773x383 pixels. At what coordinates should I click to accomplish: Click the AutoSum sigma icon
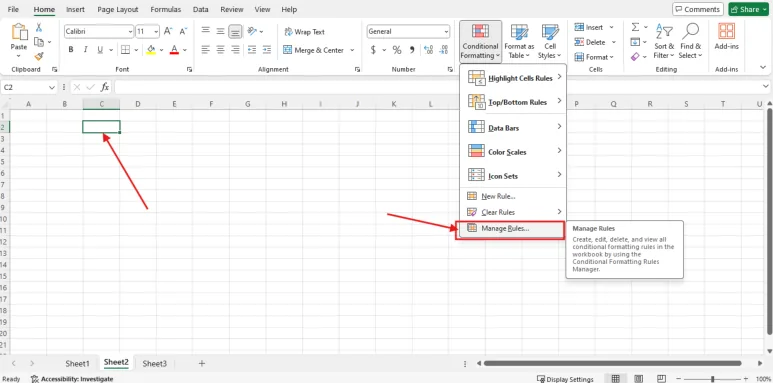click(x=635, y=28)
